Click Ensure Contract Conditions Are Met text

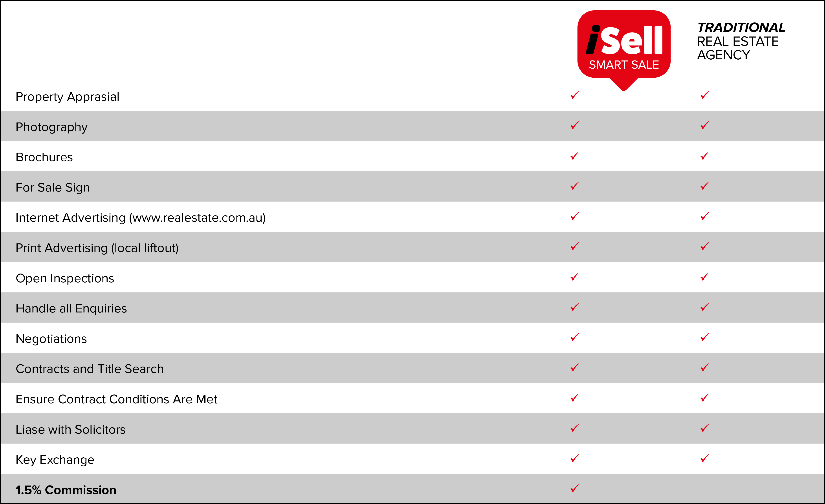(117, 399)
